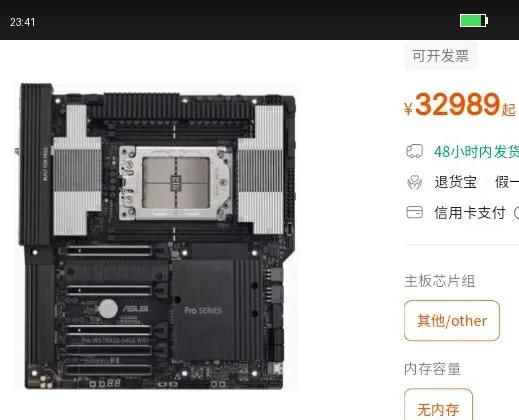Viewport: 519px width, 420px height.
Task: Open the 信用卡支付 payment info
Action: click(470, 213)
